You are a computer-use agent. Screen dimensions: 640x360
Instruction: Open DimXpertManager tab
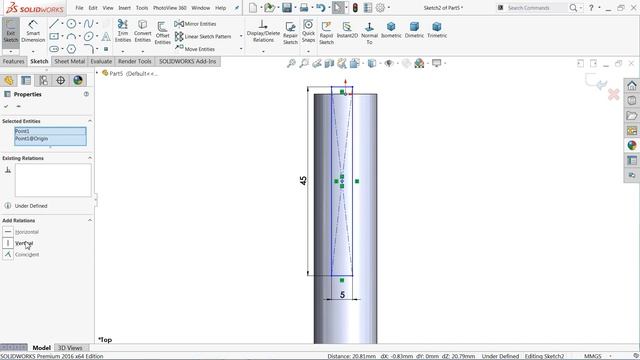60,80
